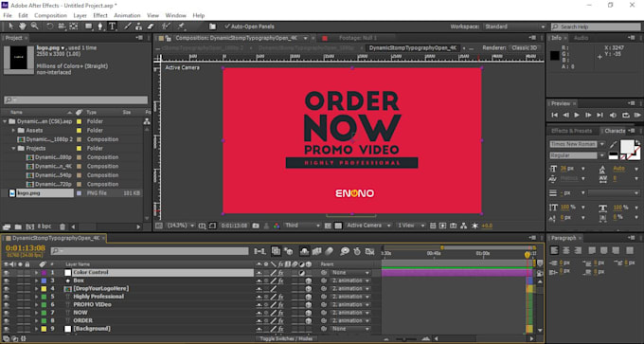Toggle visibility of the Box layer
644x344 pixels.
coord(7,281)
